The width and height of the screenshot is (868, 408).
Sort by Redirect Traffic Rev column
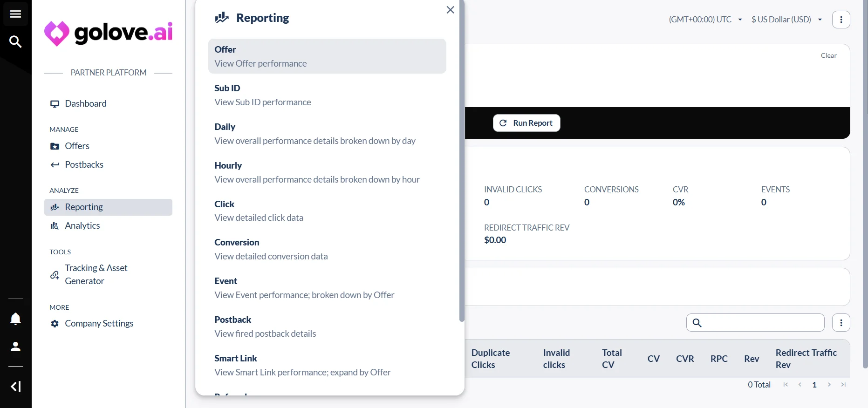pos(806,359)
